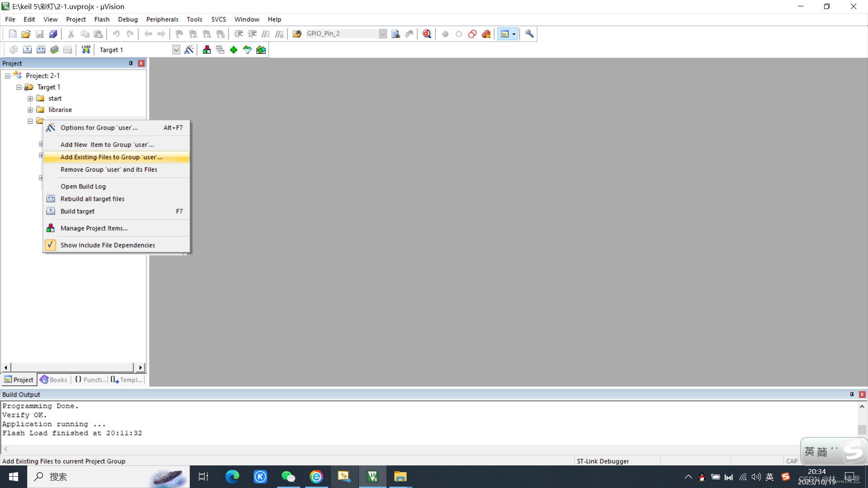Pin the Build Output panel

pos(852,394)
